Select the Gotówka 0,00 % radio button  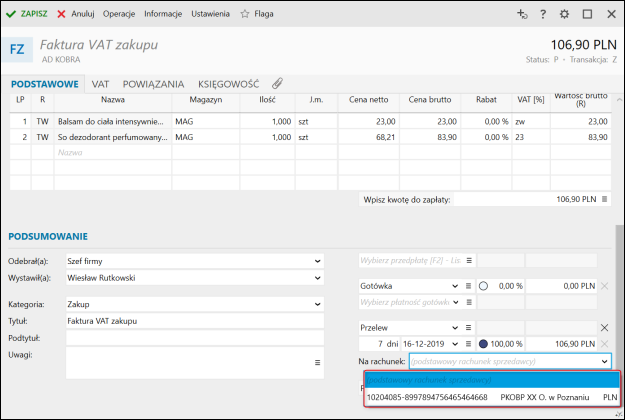pos(483,286)
